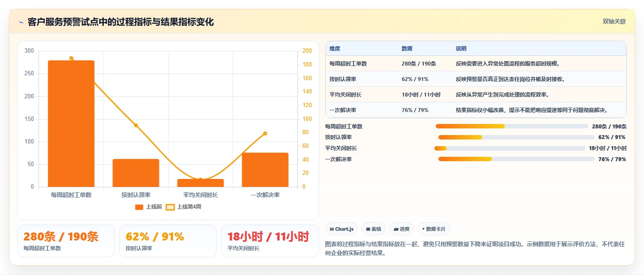644x275 pixels.
Task: Click the line point above the 每周超时工单数 bar
Action: tap(71, 58)
